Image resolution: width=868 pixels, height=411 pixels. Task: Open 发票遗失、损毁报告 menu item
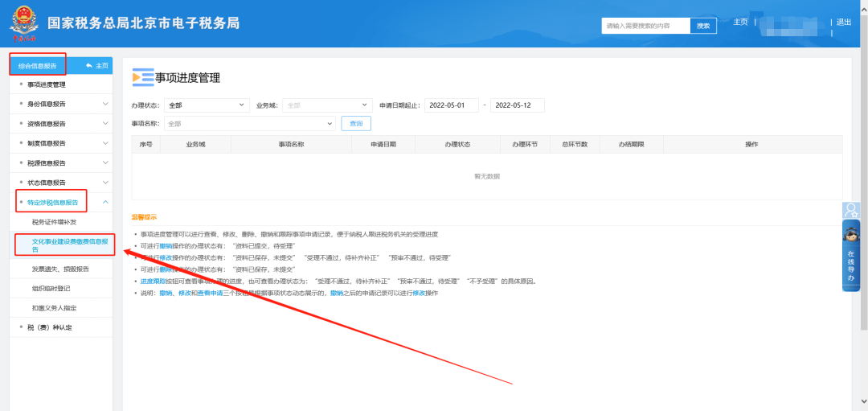pos(60,269)
